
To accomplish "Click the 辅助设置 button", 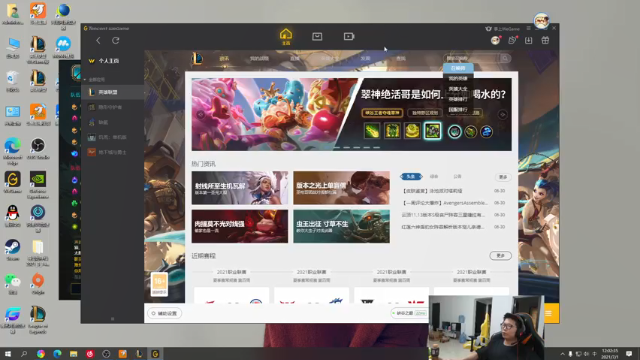I will point(164,313).
